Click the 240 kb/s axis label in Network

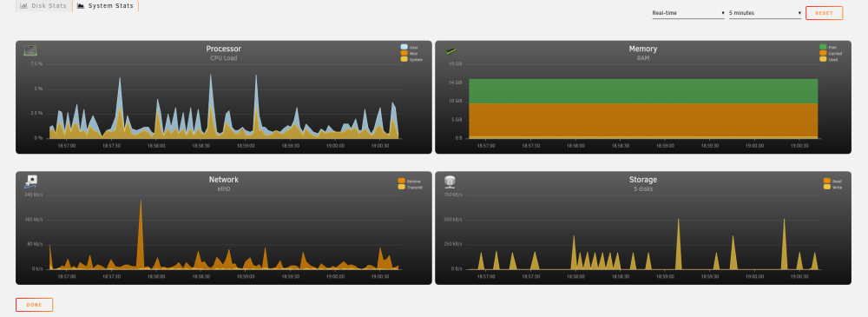click(34, 195)
